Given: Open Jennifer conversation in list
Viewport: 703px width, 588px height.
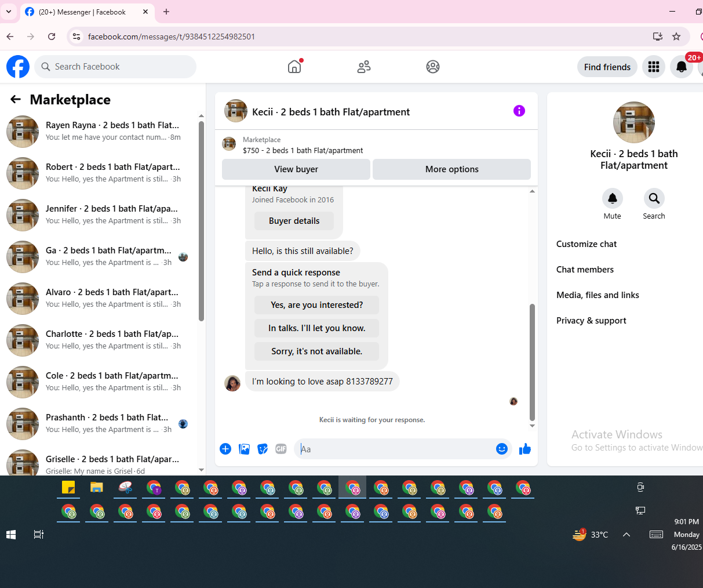Looking at the screenshot, I should 99,215.
